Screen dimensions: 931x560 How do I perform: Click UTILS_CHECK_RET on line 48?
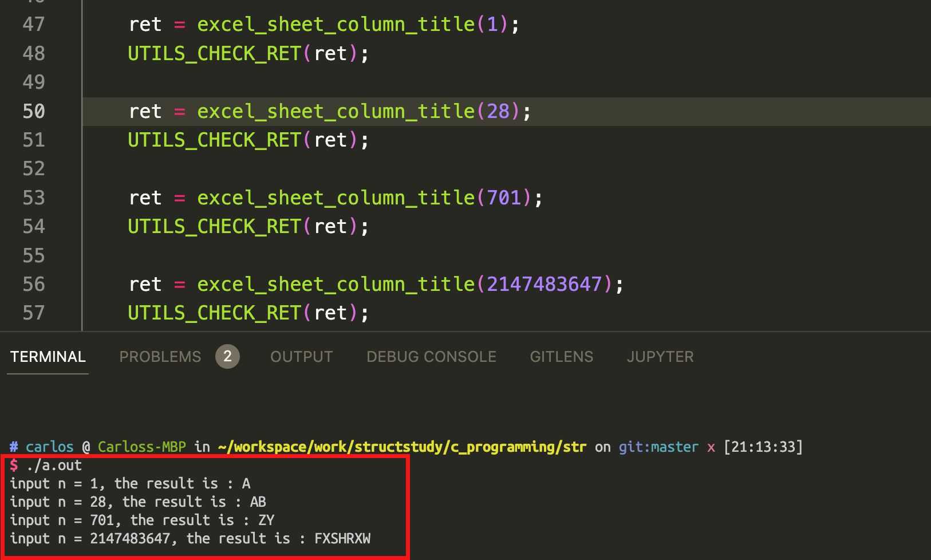coord(214,53)
